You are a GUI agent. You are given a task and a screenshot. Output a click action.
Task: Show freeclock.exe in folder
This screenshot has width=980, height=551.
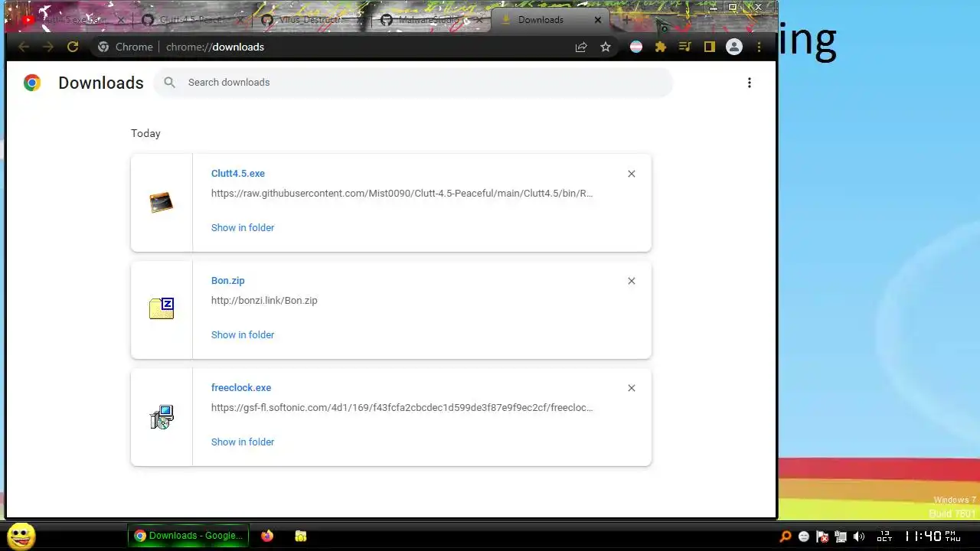click(243, 442)
